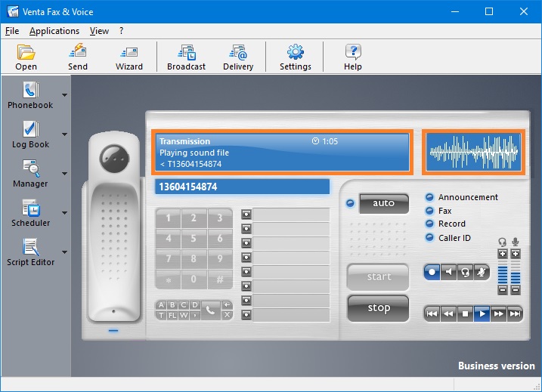The width and height of the screenshot is (542, 392).
Task: Open a file with the Open toolbar icon
Action: (26, 57)
